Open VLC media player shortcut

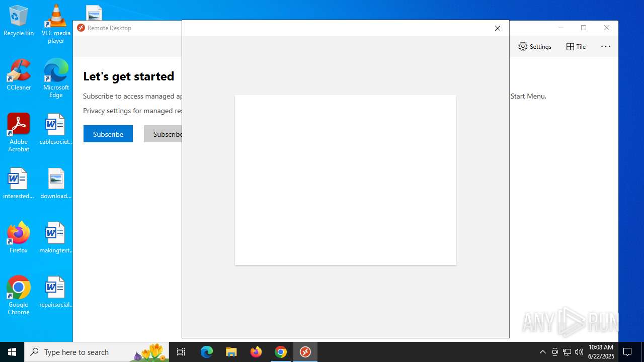click(56, 24)
